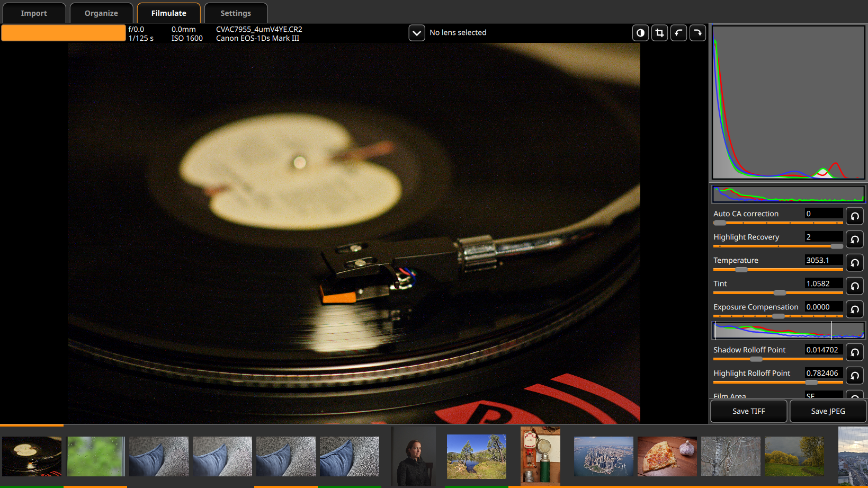Rotate the image counter-clockwise
Viewport: 868px width, 488px height.
[x=678, y=33]
